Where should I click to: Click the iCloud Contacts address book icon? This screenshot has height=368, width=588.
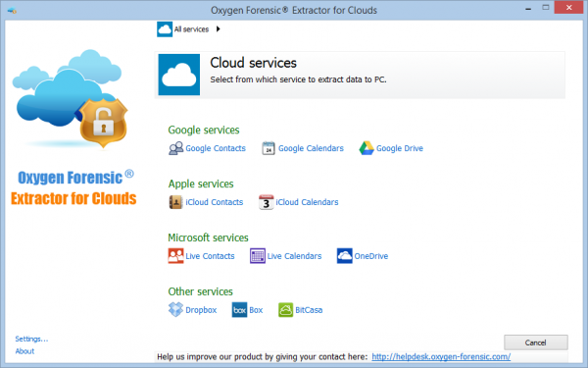coord(175,202)
